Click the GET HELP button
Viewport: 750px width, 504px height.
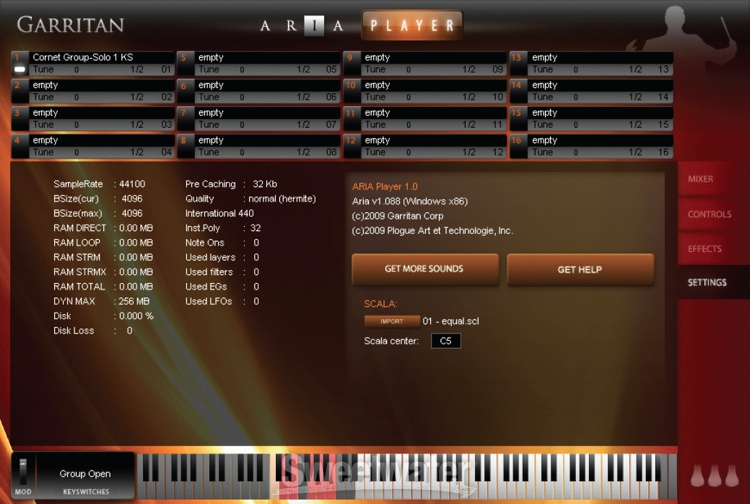[580, 269]
